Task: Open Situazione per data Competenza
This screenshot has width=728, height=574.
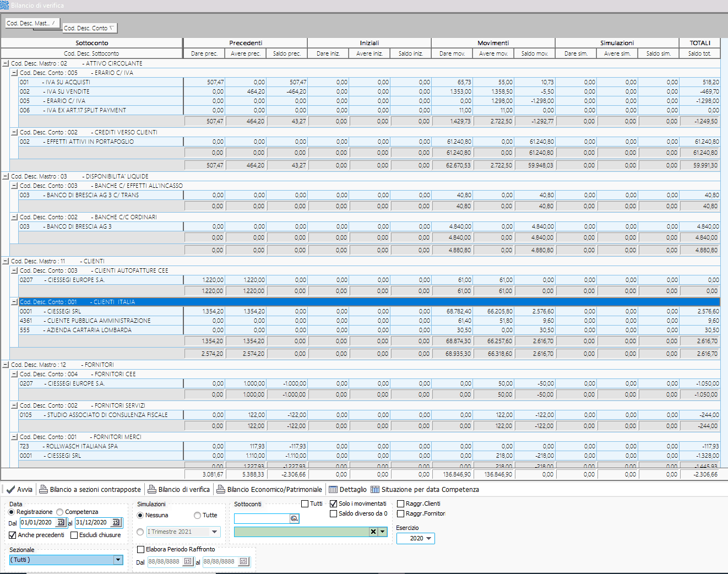Action: click(x=425, y=489)
